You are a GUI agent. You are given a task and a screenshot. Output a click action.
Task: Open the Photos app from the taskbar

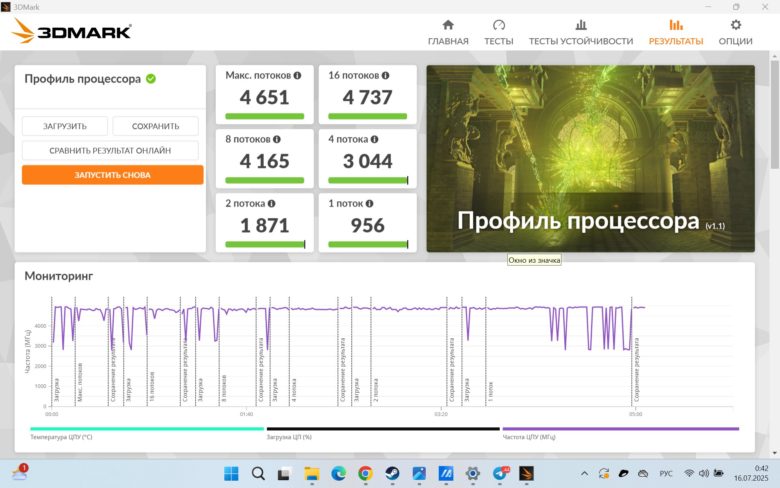[x=419, y=474]
